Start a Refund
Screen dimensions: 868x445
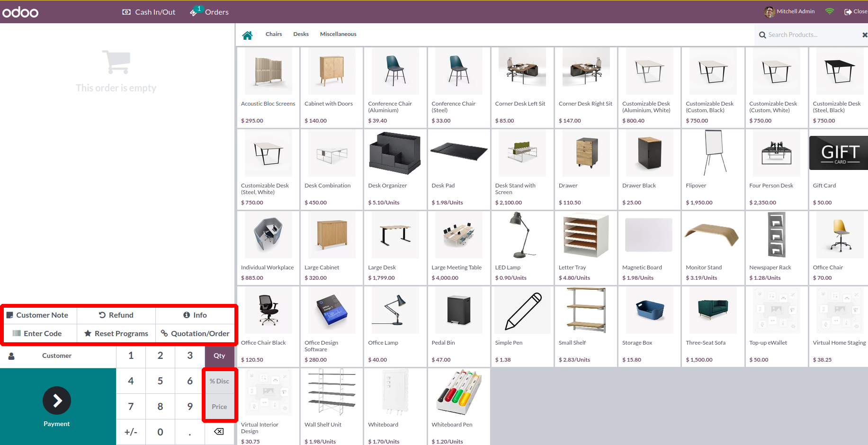tap(116, 315)
